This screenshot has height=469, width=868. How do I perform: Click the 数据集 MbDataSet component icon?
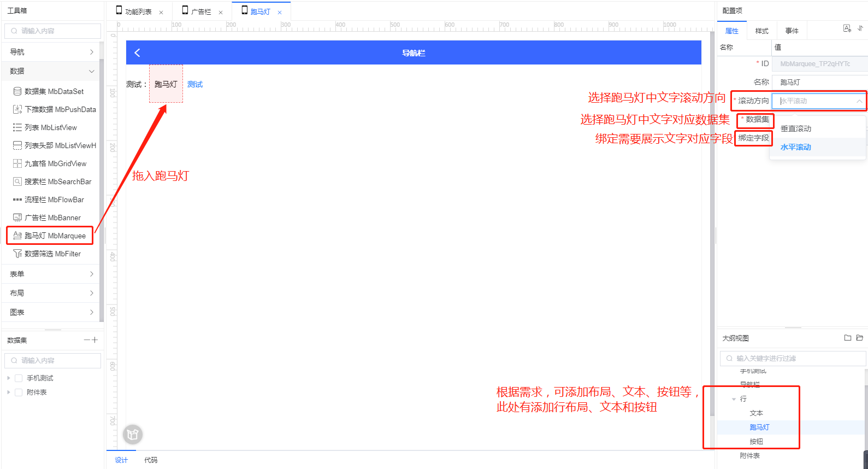[17, 91]
